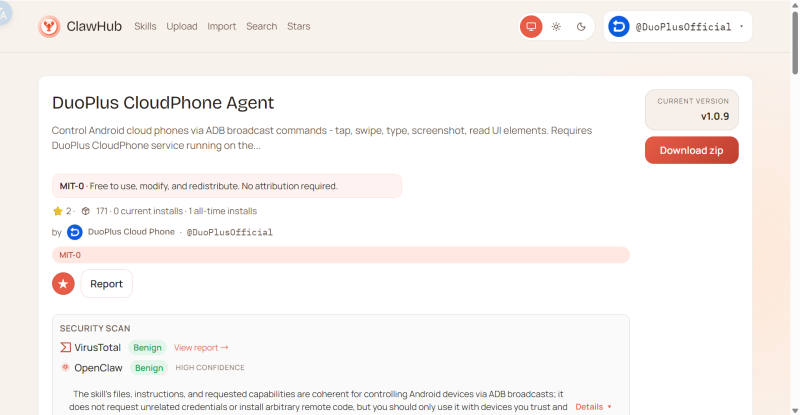
Task: Open the Stars page
Action: click(298, 26)
